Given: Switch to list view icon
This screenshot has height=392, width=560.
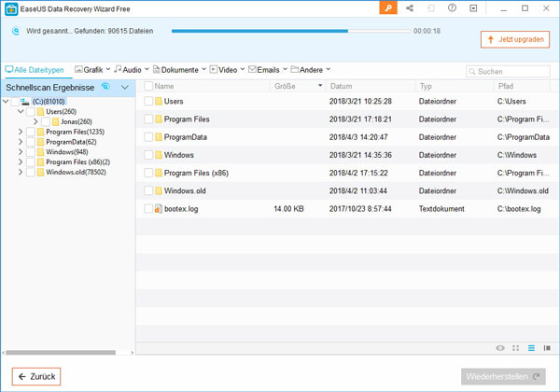Looking at the screenshot, I should point(531,348).
